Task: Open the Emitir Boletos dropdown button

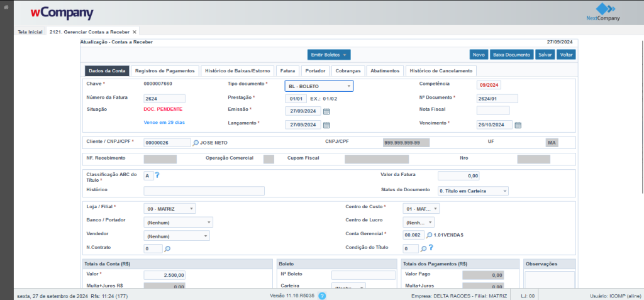Action: click(329, 55)
